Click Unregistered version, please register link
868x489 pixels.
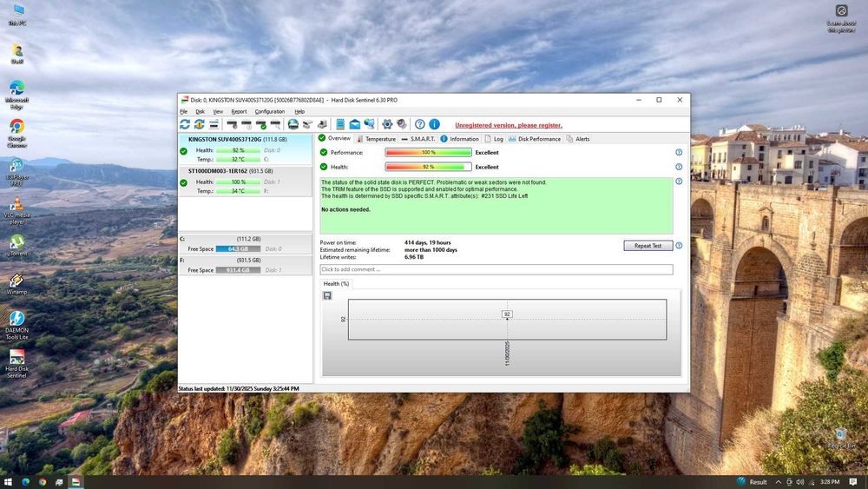(x=508, y=125)
